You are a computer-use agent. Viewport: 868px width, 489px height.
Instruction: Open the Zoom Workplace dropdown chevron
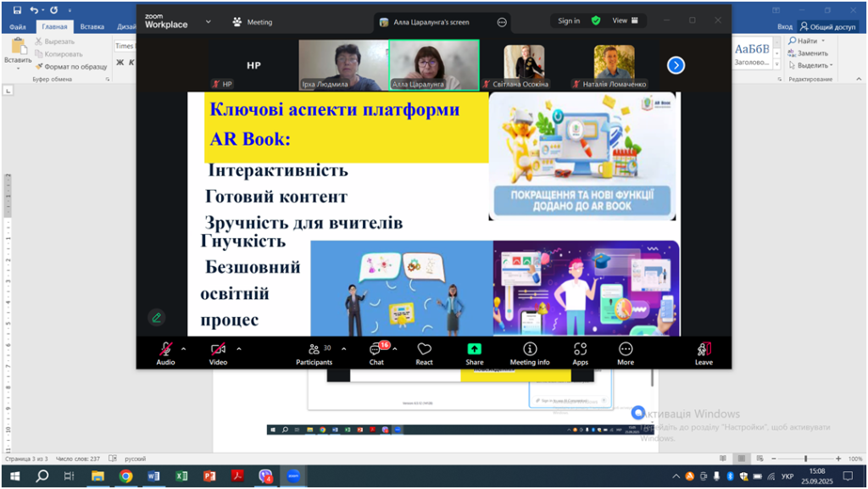pos(209,22)
